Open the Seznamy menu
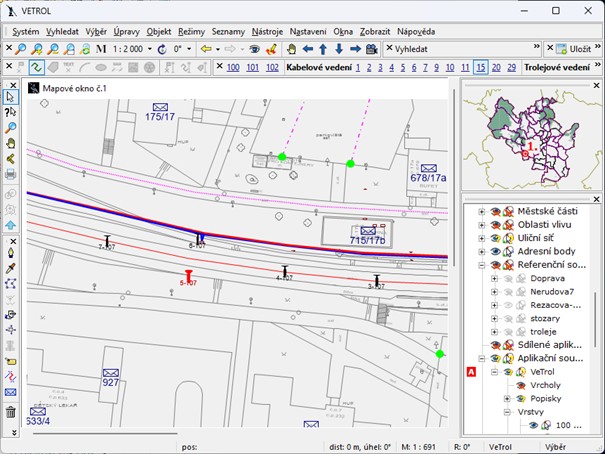The image size is (605, 454). coord(226,32)
